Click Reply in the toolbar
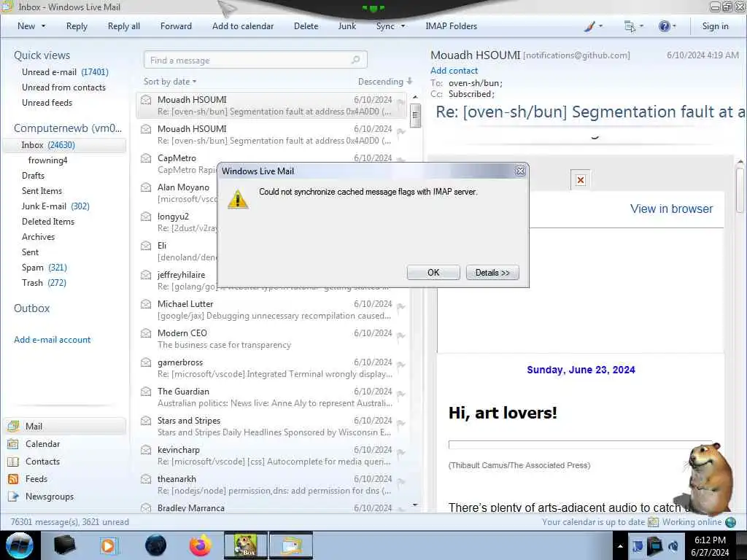The image size is (747, 560). coord(77,26)
